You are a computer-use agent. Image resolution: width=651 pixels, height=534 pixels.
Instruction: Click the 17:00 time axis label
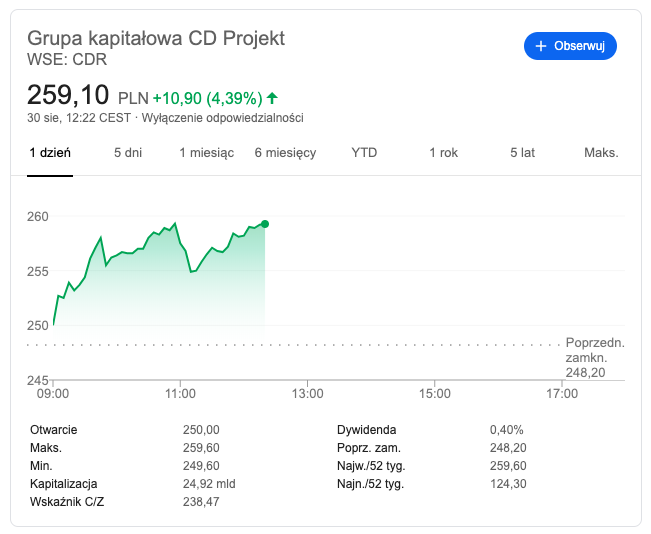click(x=562, y=393)
